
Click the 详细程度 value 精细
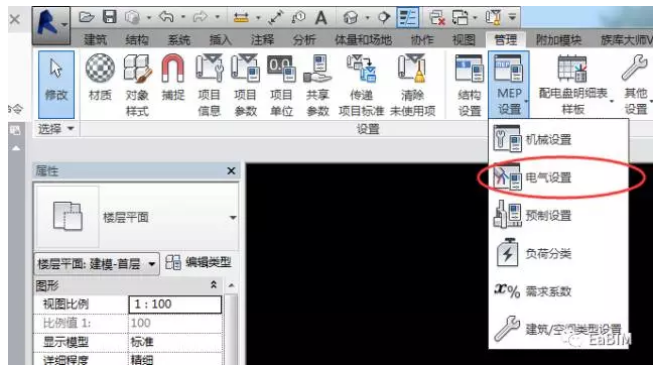[175, 359]
